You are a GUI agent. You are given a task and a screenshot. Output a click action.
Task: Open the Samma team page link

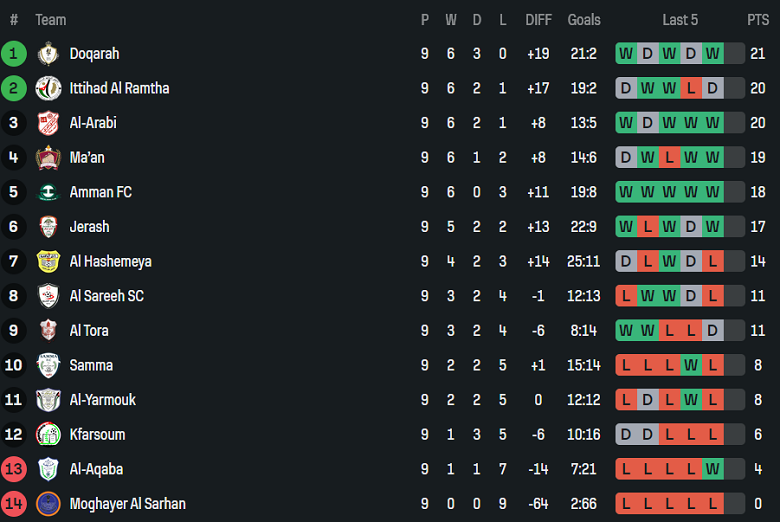(91, 365)
